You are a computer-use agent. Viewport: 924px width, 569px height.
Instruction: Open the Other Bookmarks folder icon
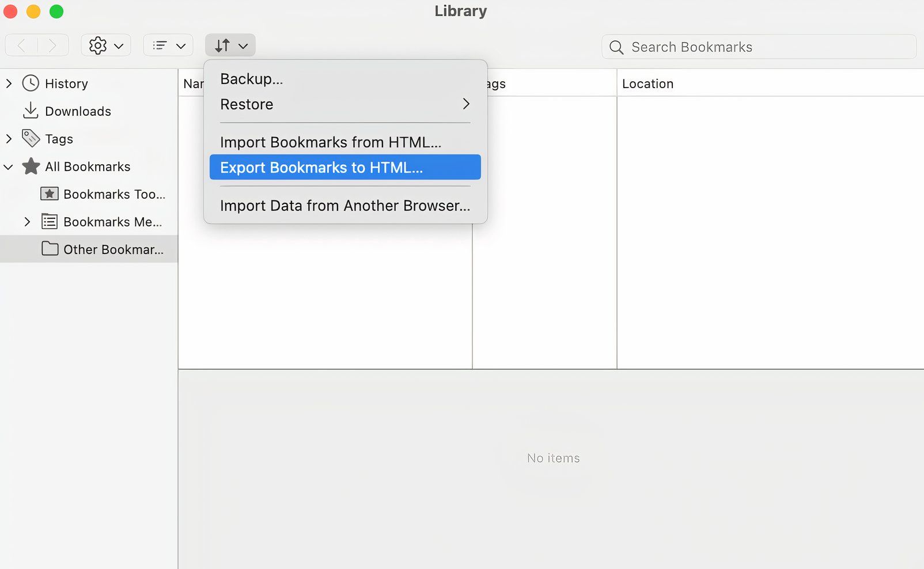tap(50, 249)
